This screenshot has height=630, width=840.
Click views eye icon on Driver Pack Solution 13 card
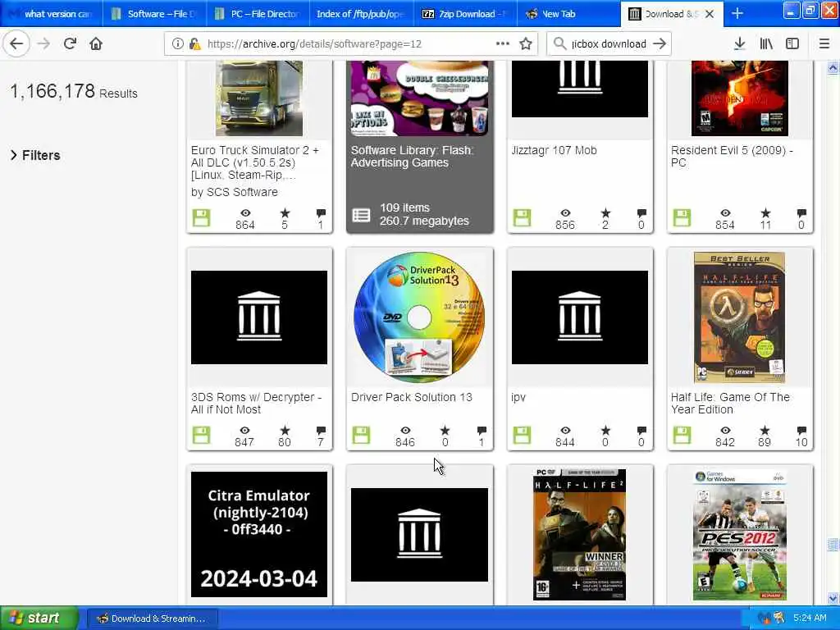point(405,430)
